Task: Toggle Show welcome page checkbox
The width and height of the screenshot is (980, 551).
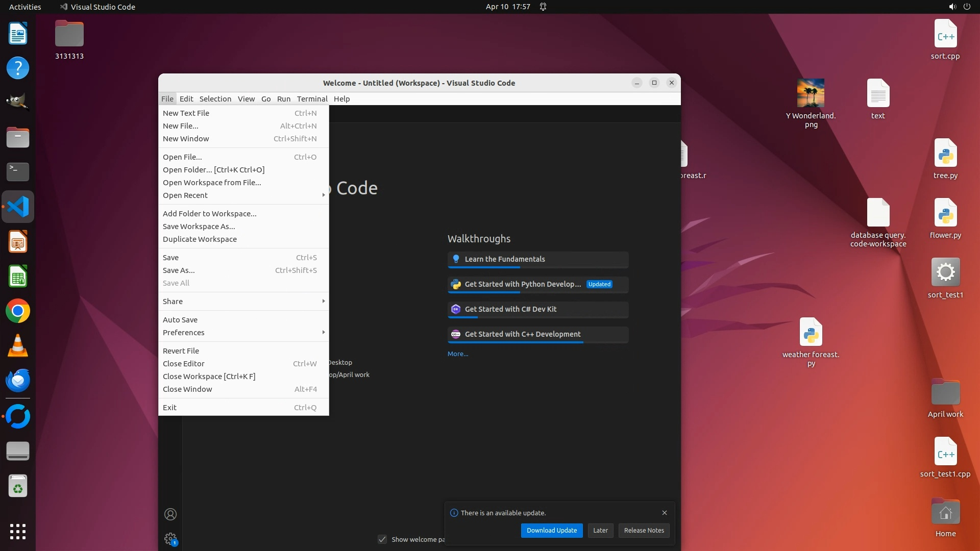Action: click(x=382, y=539)
